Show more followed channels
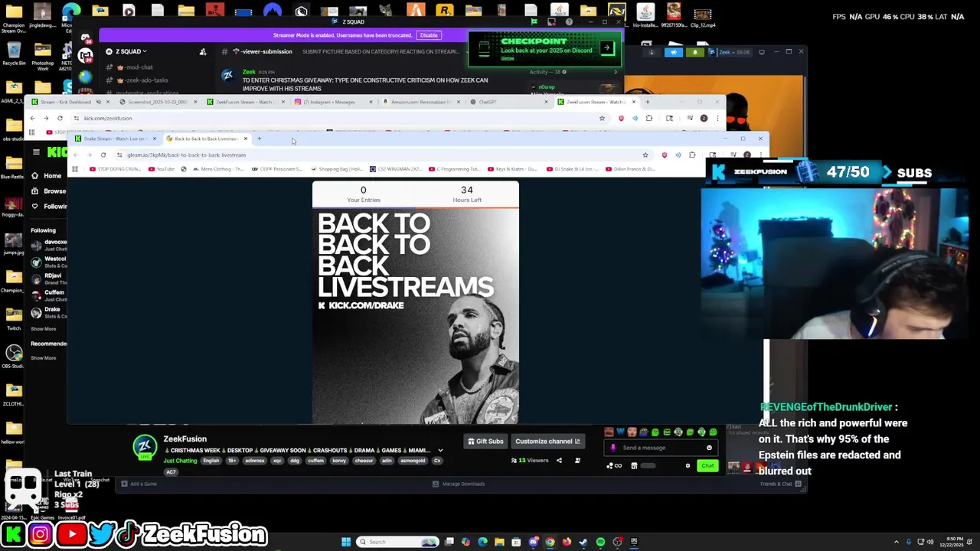This screenshot has height=551, width=980. [x=44, y=329]
